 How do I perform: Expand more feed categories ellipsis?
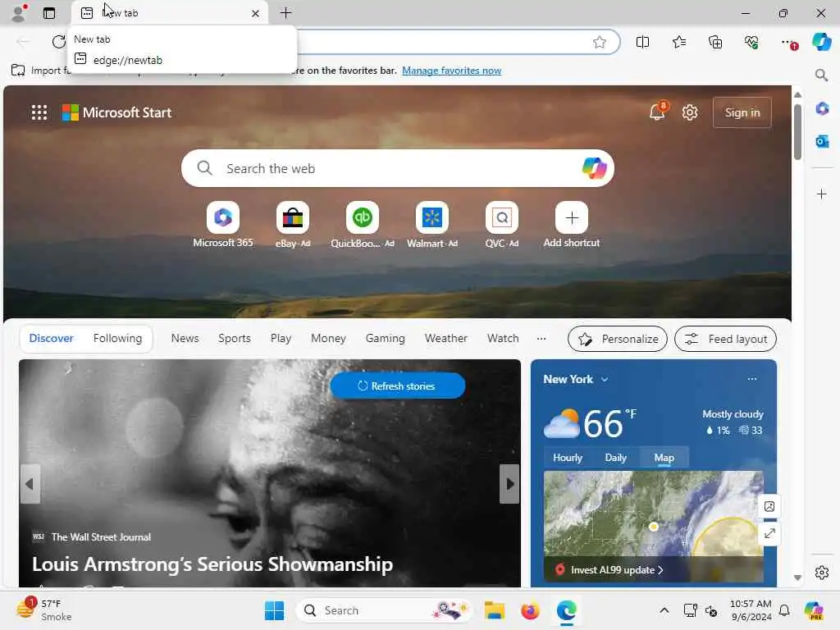[541, 339]
